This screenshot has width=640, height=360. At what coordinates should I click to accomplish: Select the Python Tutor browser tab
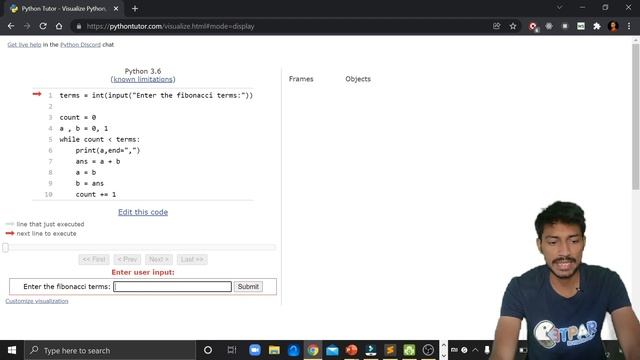64,9
